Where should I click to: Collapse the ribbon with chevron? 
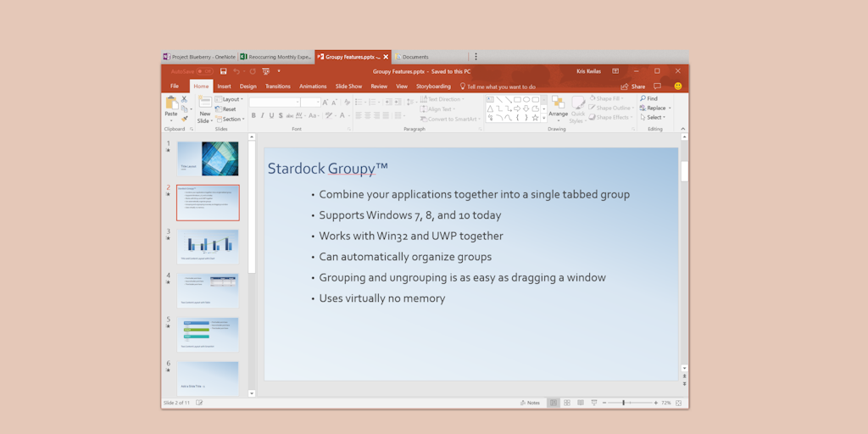(x=684, y=129)
